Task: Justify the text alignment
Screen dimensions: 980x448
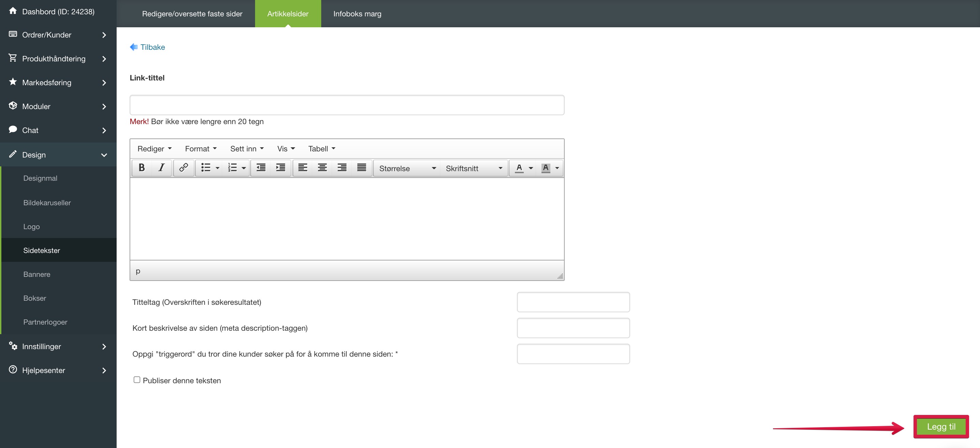Action: point(361,168)
